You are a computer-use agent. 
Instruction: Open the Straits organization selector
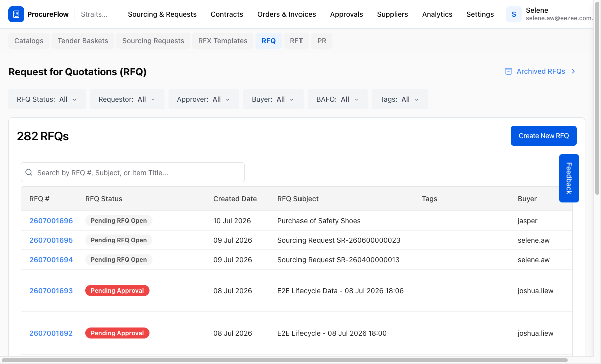(x=94, y=14)
